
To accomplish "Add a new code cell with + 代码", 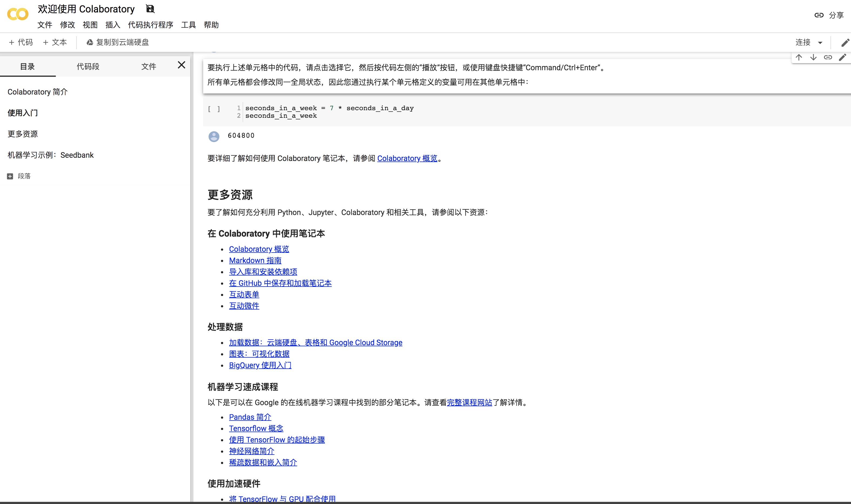I will tap(21, 42).
